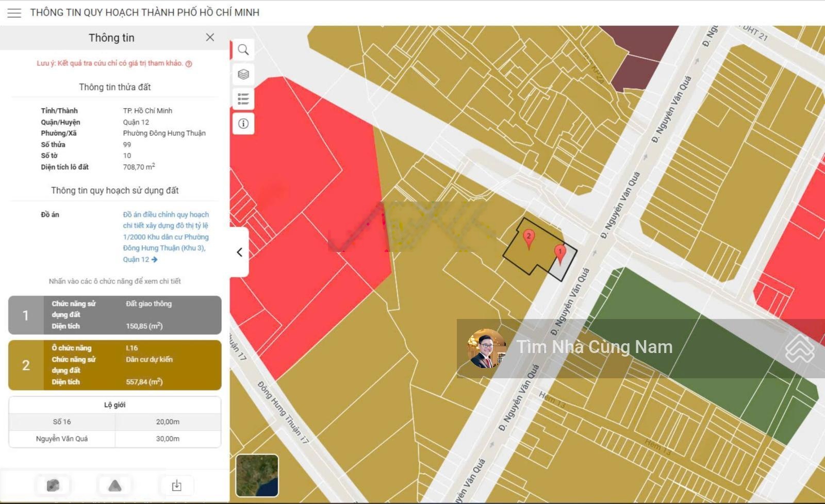Click the page title THÔNG TIN QUY HOẠCH
Screen dimensions: 825x504
145,12
